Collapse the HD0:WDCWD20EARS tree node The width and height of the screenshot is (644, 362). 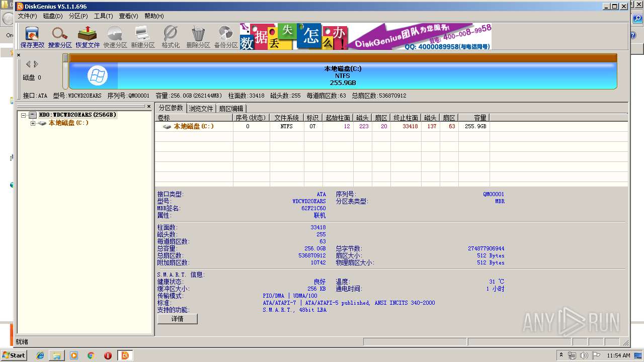(23, 115)
